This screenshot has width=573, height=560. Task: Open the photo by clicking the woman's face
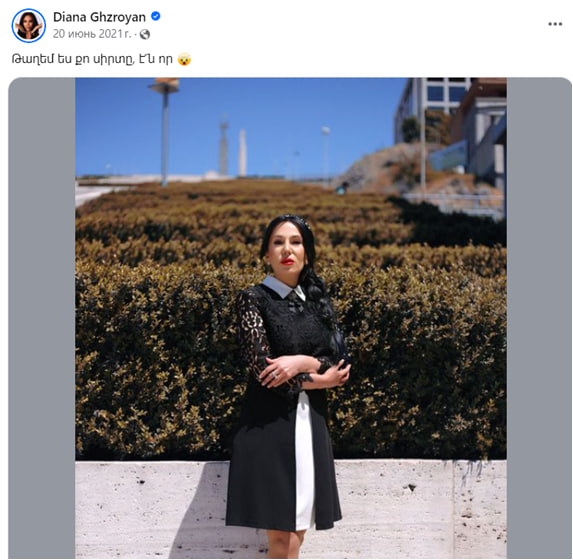pyautogui.click(x=287, y=251)
